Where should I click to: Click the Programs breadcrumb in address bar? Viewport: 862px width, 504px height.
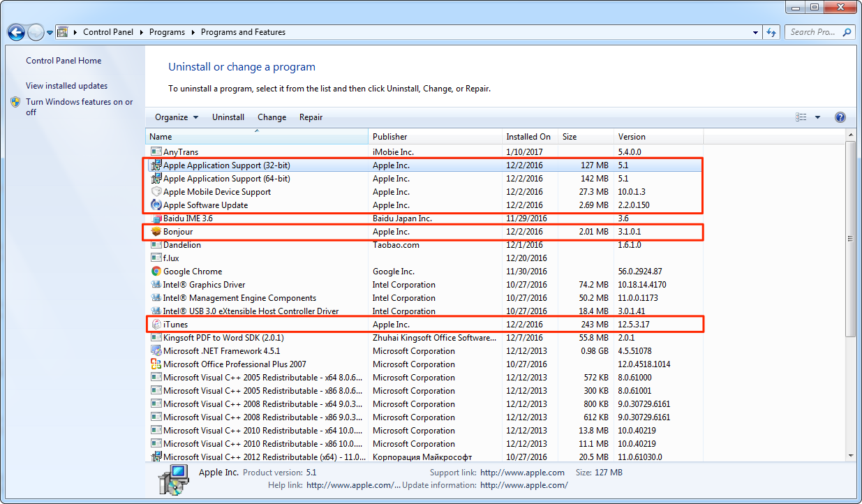click(168, 32)
